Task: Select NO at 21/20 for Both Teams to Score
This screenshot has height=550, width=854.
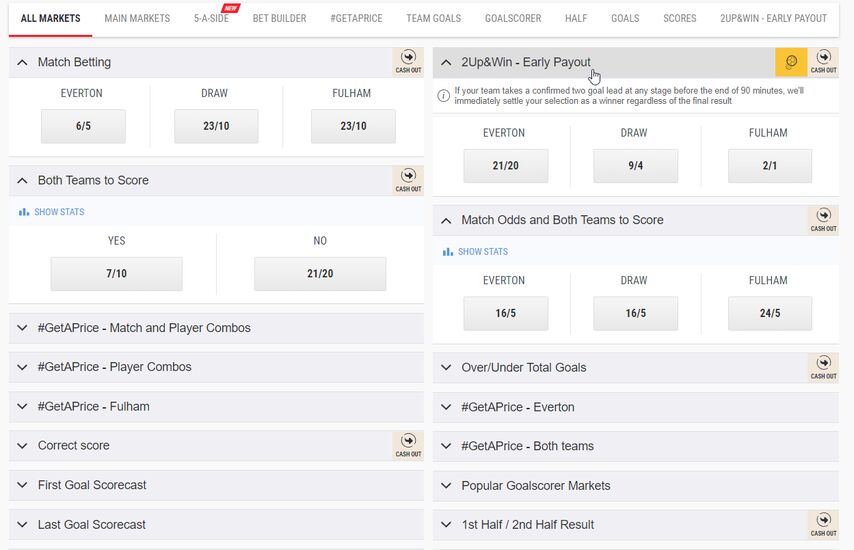Action: click(x=320, y=274)
